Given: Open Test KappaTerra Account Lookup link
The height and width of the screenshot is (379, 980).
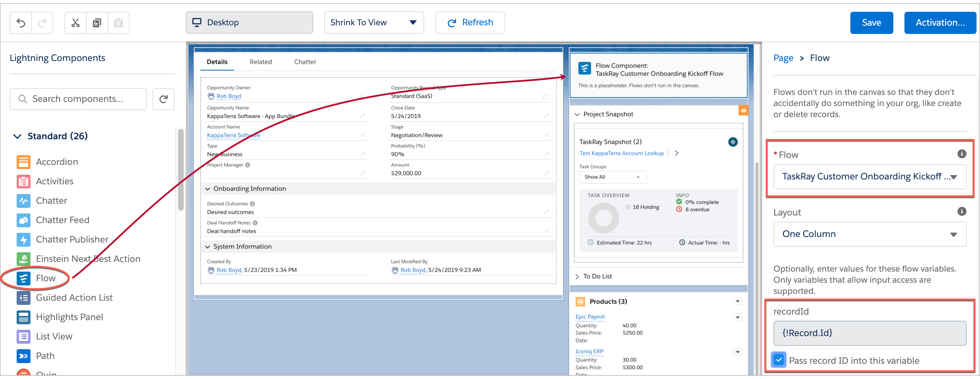Looking at the screenshot, I should coord(621,153).
